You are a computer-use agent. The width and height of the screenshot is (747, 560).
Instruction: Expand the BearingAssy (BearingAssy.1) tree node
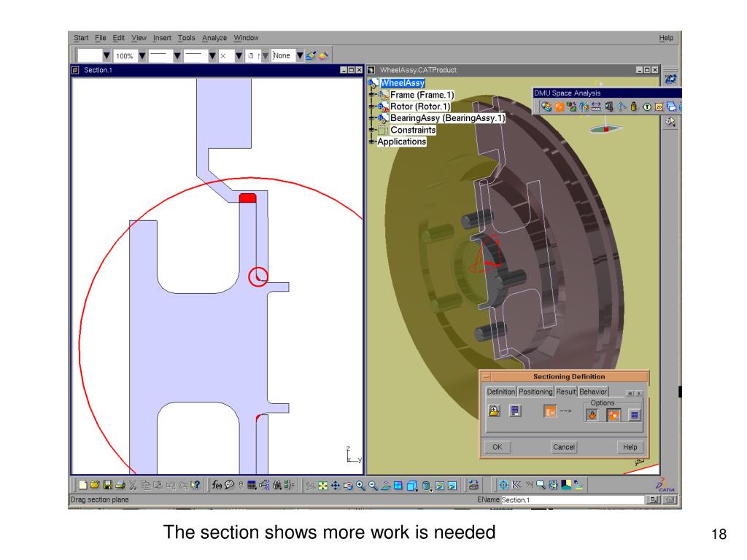click(x=372, y=118)
